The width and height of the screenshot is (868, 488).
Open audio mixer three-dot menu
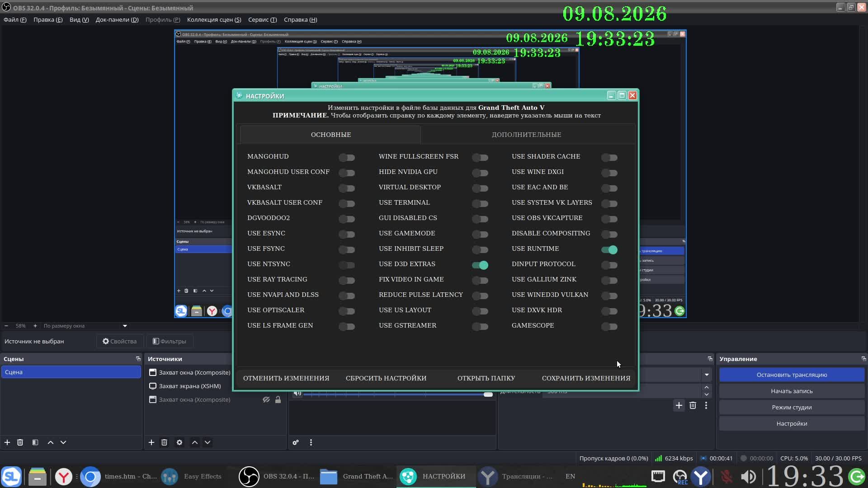(x=311, y=442)
